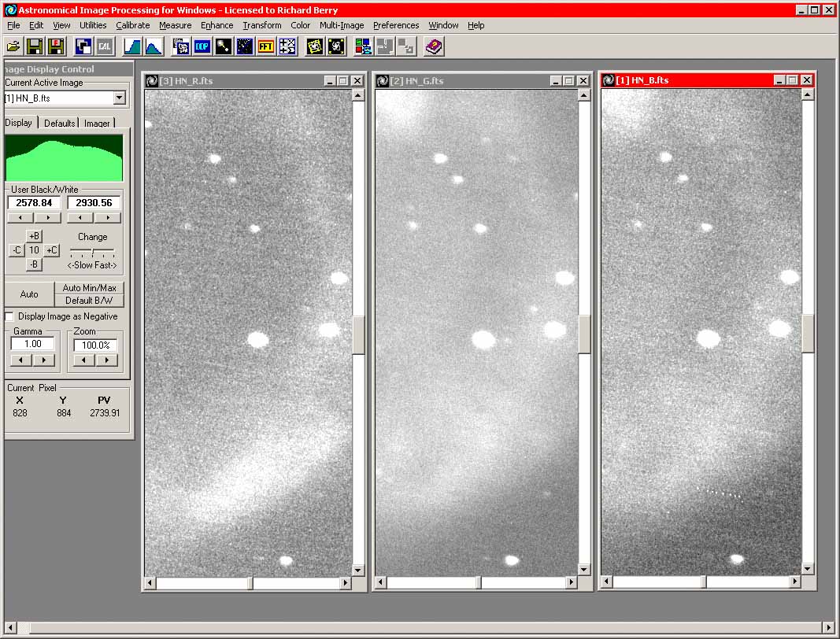This screenshot has width=840, height=639.
Task: Click the Default B/W button
Action: coord(89,301)
